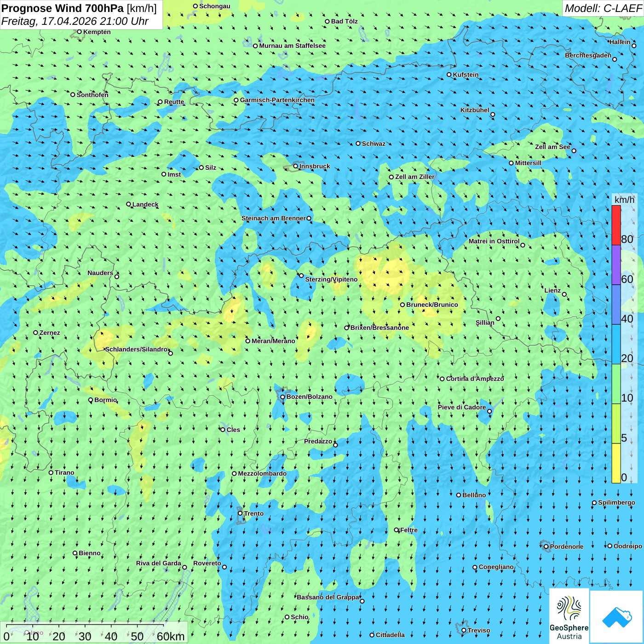The width and height of the screenshot is (644, 644).
Task: Click the Zell am See marker dot
Action: pyautogui.click(x=574, y=150)
